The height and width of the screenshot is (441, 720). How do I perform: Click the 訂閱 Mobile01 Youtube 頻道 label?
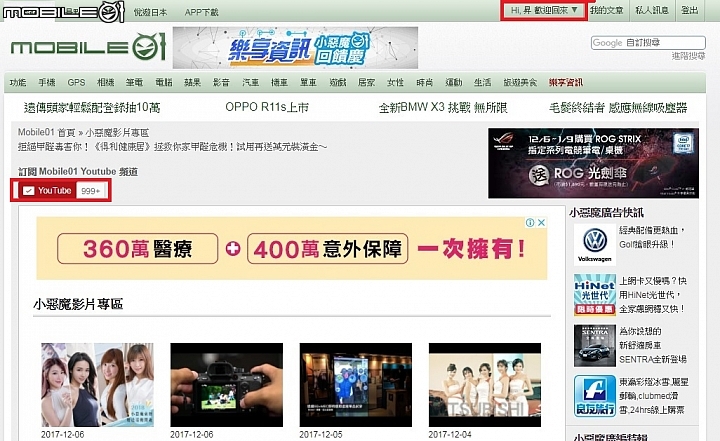tap(78, 172)
